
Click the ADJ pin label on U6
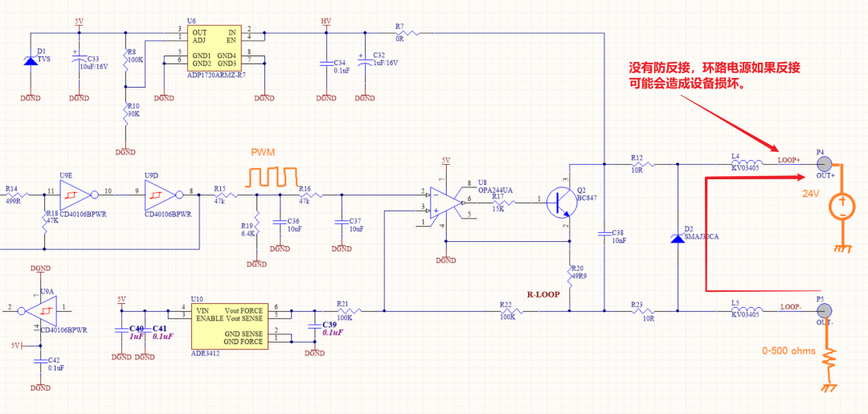199,40
